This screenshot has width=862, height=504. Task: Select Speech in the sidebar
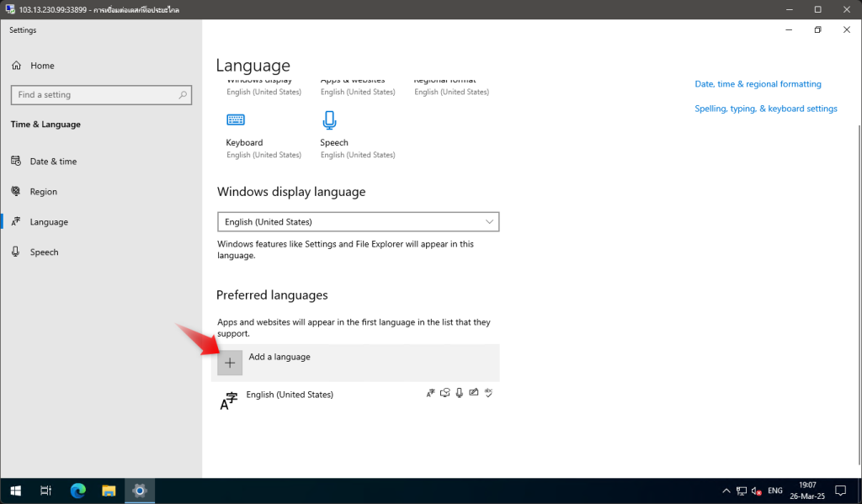coord(44,252)
